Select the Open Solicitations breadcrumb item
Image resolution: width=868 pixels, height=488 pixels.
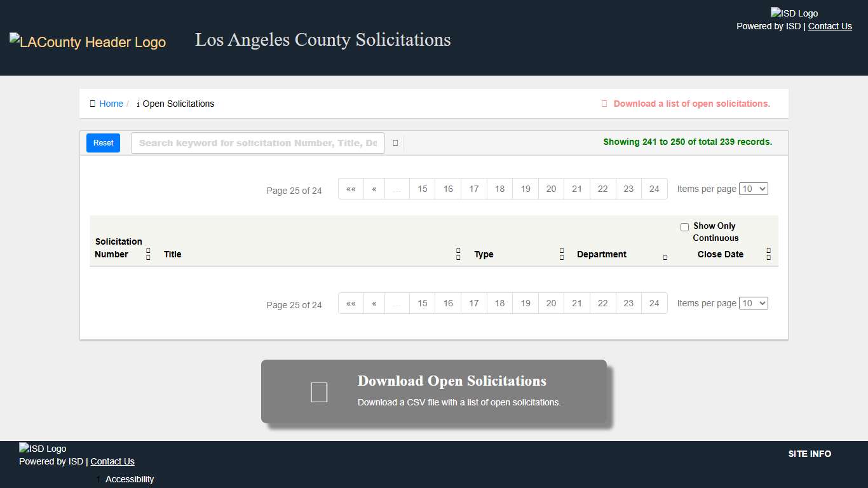pos(179,104)
